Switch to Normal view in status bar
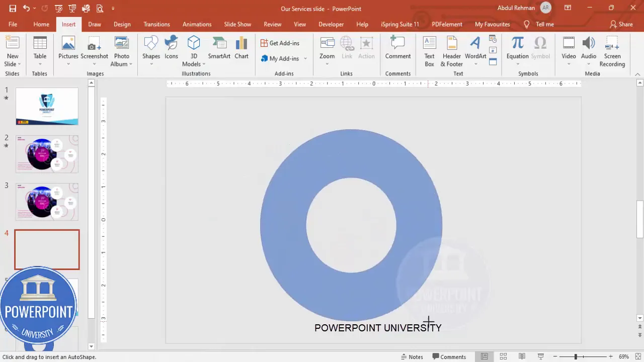This screenshot has width=644, height=362. 484,356
